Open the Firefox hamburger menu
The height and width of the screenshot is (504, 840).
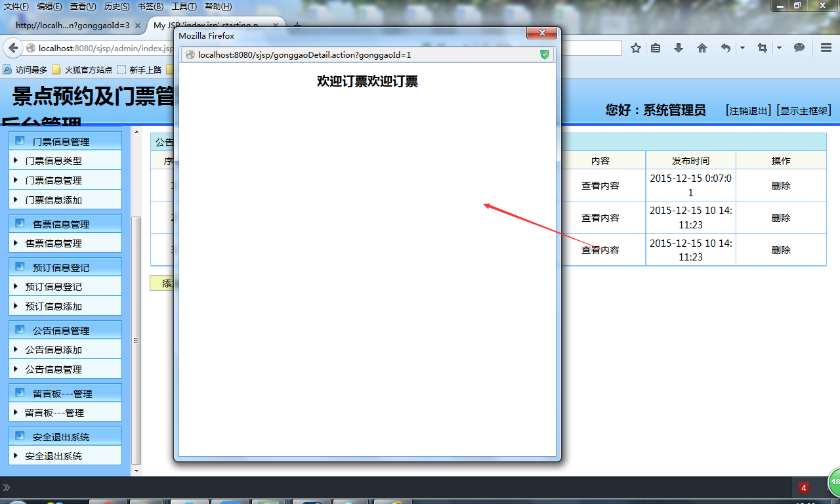tap(826, 48)
